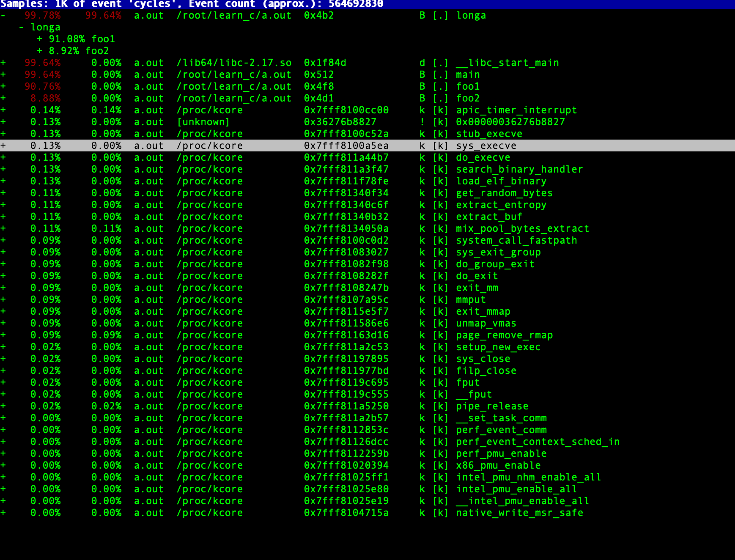This screenshot has width=735, height=560.
Task: Expand the load_elf_binary row
Action: [x=3, y=181]
